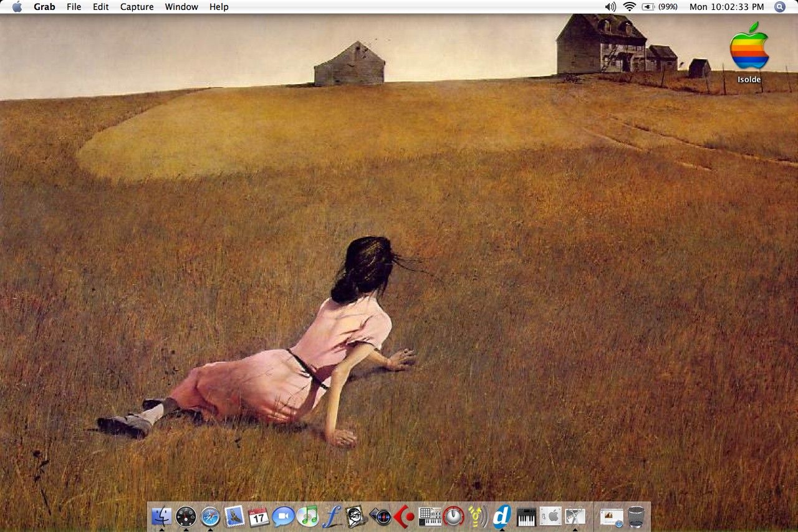798x532 pixels.
Task: Open the Edit menu
Action: pyautogui.click(x=100, y=7)
